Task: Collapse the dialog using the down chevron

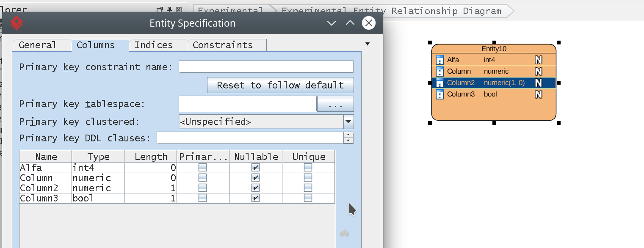Action: coord(331,23)
